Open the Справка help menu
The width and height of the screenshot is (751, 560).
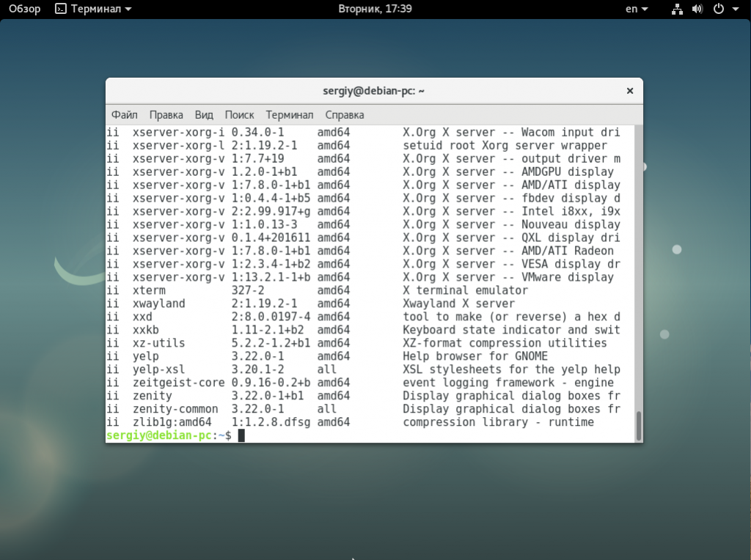click(344, 115)
